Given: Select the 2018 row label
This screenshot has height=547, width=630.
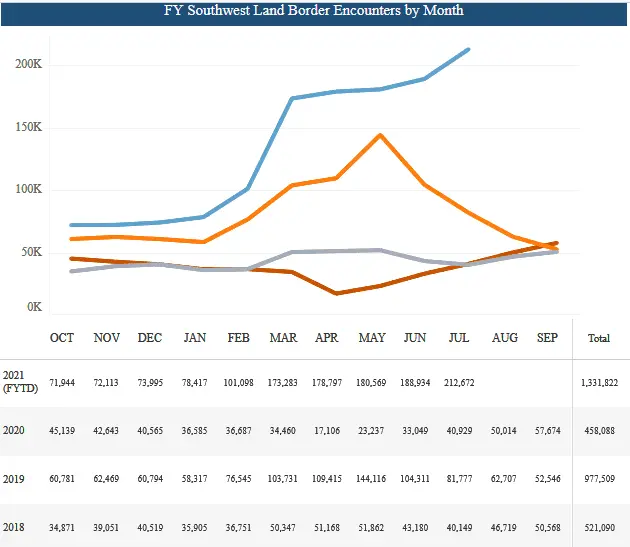Looking at the screenshot, I should coord(14,527).
